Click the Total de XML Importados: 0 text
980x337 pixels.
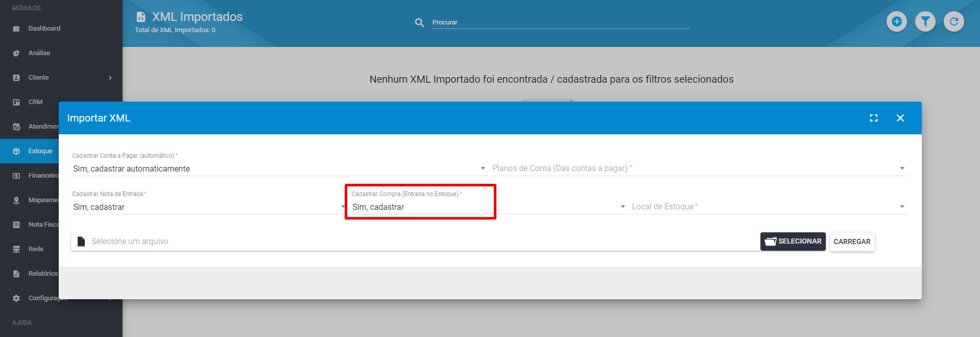175,30
